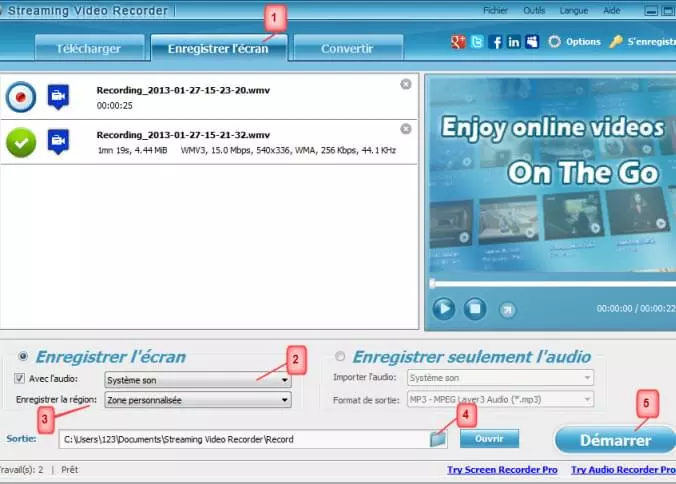
Task: Click the MySpace share icon
Action: (532, 42)
